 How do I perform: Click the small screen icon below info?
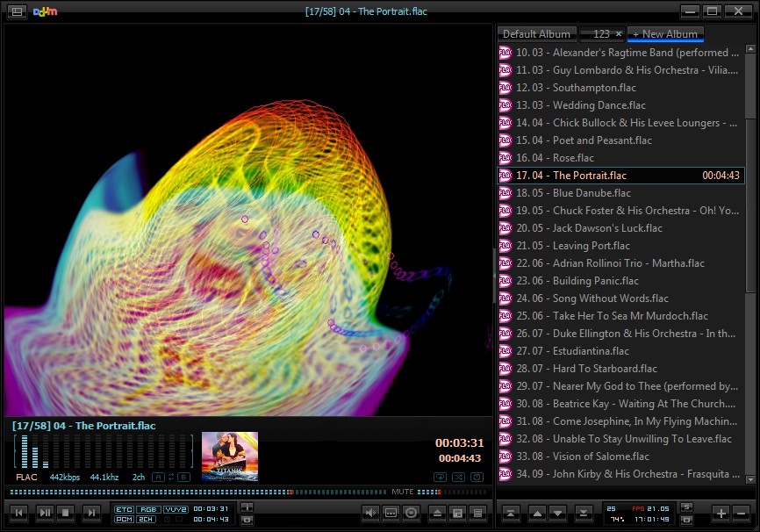(x=247, y=520)
